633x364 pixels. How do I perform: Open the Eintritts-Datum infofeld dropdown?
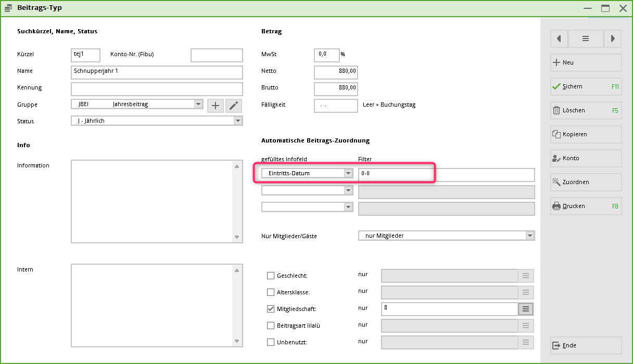click(x=348, y=173)
